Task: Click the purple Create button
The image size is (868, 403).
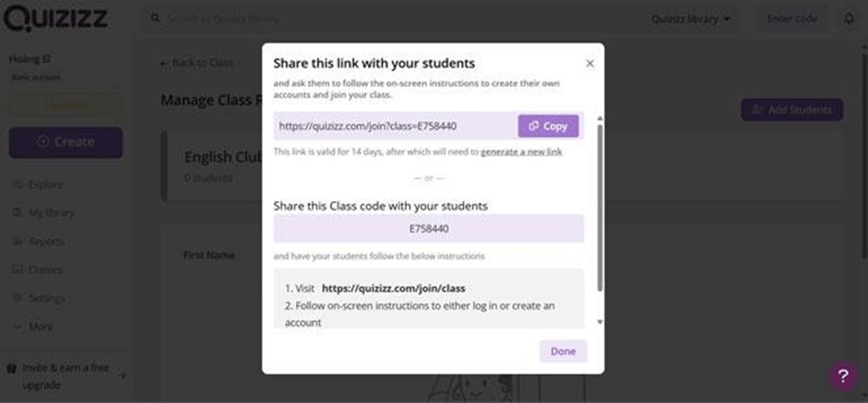Action: pos(66,142)
